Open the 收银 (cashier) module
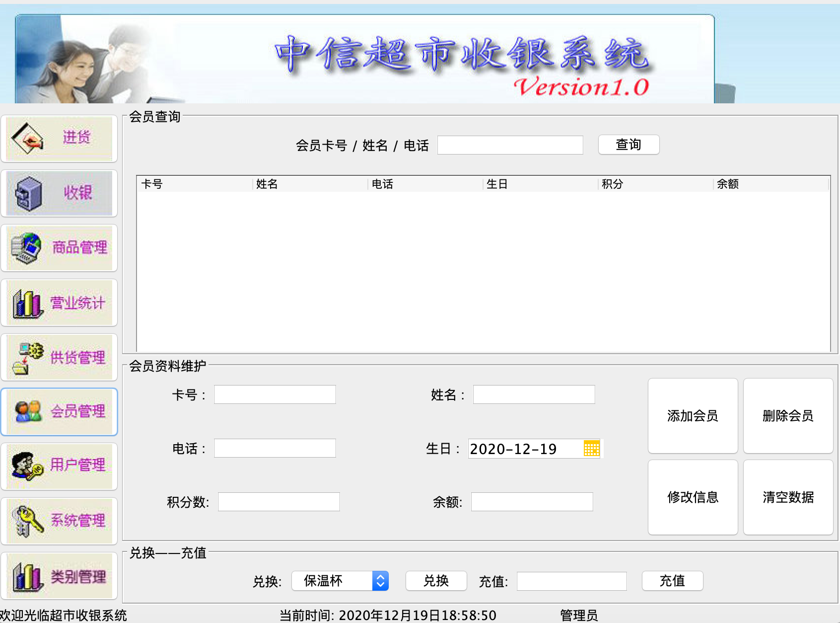The height and width of the screenshot is (623, 840). pyautogui.click(x=59, y=193)
